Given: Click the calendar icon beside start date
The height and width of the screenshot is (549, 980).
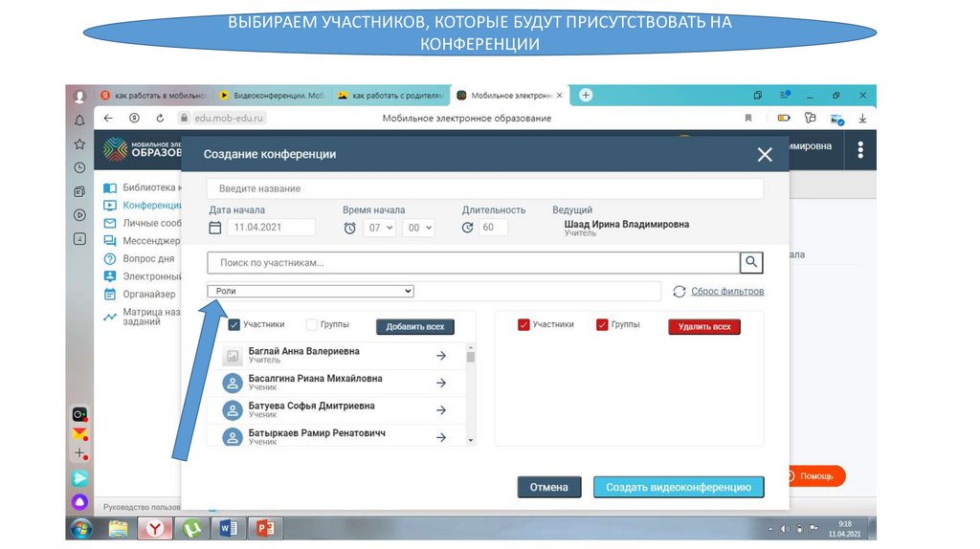Looking at the screenshot, I should click(215, 228).
